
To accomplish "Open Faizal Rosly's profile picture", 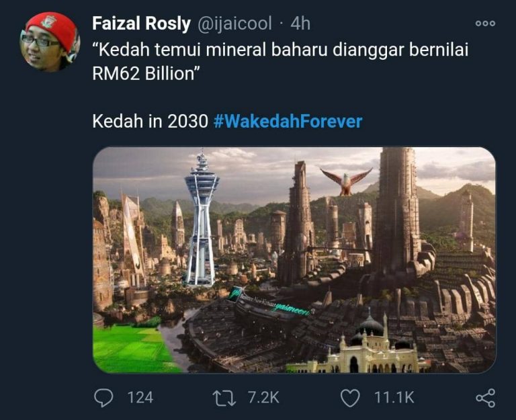I will tap(50, 42).
